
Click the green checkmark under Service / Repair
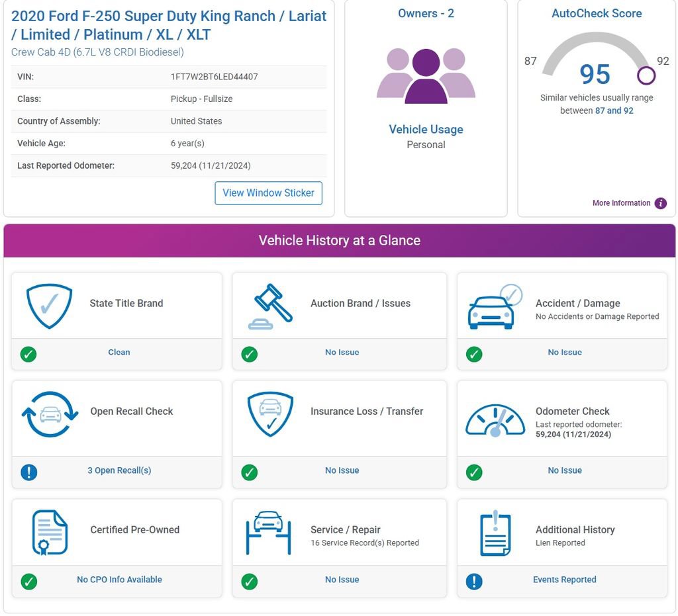(x=250, y=582)
